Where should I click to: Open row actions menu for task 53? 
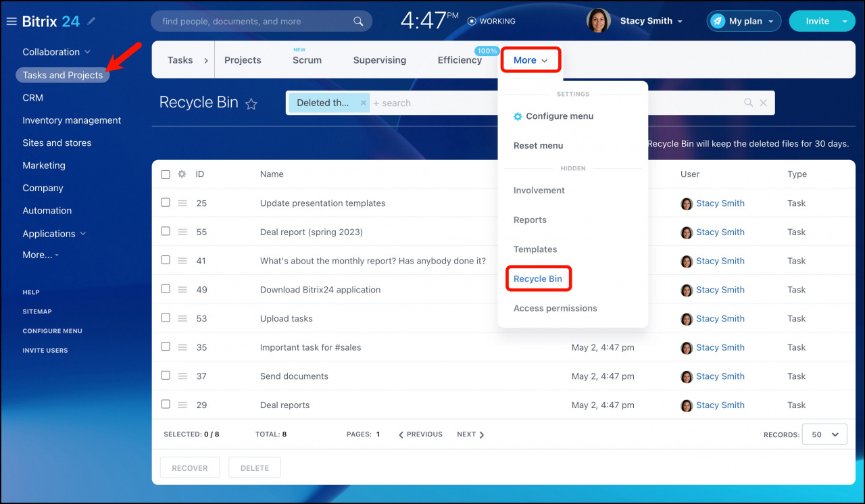(x=182, y=318)
